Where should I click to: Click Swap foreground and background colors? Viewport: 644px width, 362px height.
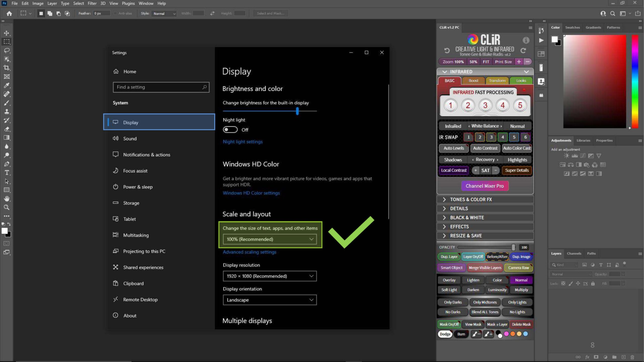tap(9, 224)
